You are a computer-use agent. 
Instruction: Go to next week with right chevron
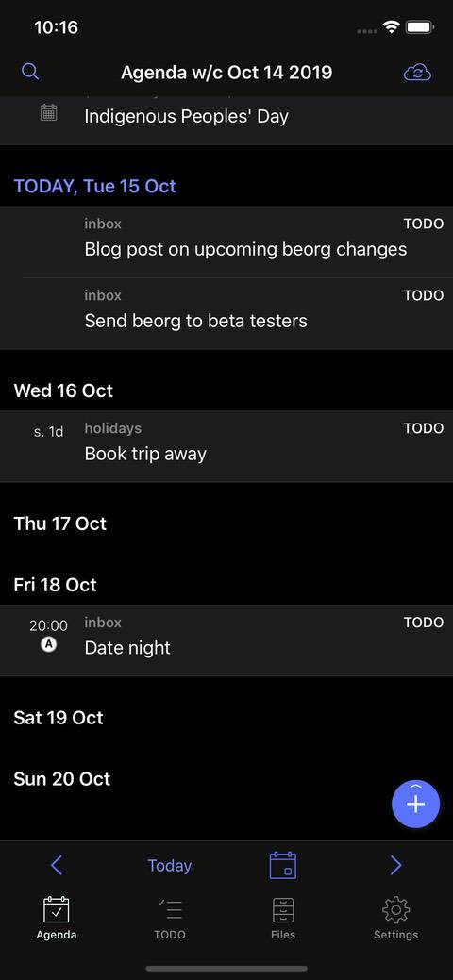(x=395, y=865)
